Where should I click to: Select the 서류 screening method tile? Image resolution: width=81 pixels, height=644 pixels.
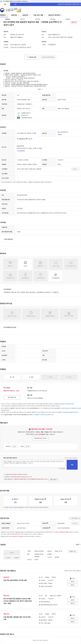click(12, 377)
